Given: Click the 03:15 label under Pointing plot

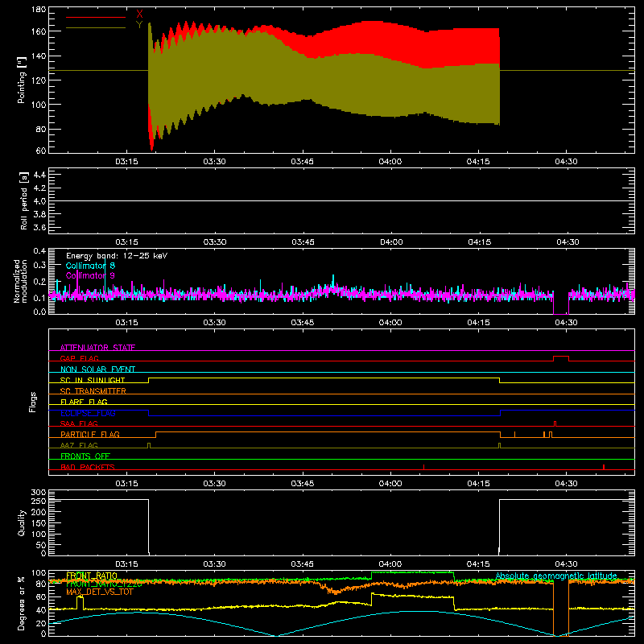Looking at the screenshot, I should click(126, 162).
